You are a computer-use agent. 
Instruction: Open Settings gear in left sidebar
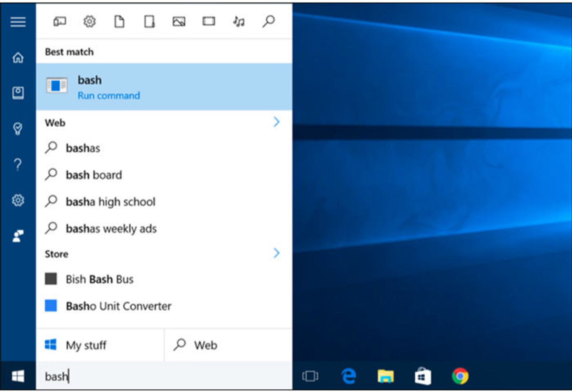coord(18,200)
